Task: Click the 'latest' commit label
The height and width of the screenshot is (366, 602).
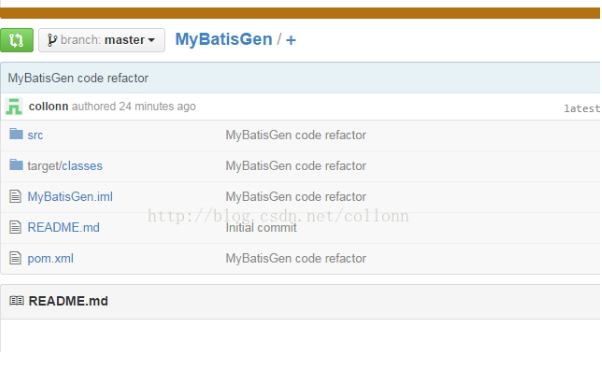Action: point(582,109)
